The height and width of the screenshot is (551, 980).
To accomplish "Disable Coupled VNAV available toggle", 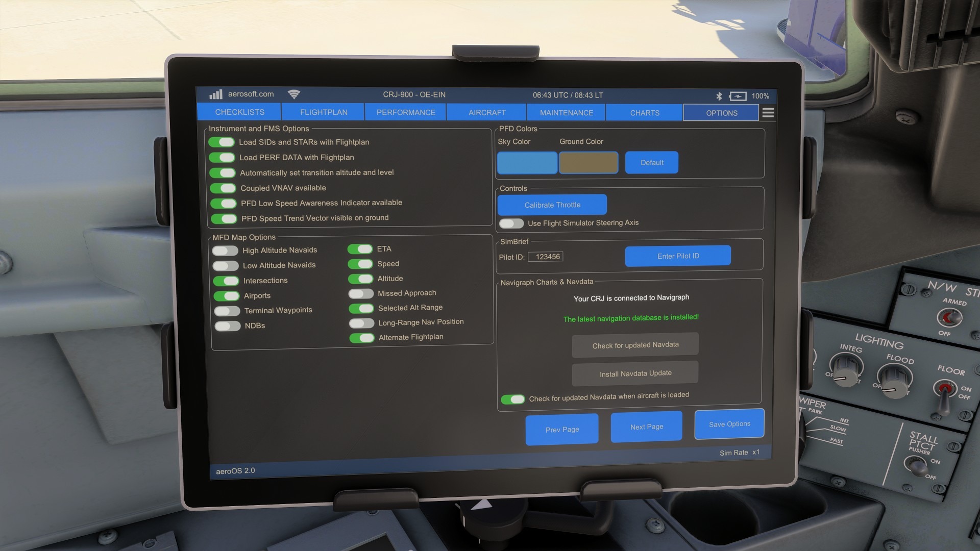I will [x=223, y=188].
